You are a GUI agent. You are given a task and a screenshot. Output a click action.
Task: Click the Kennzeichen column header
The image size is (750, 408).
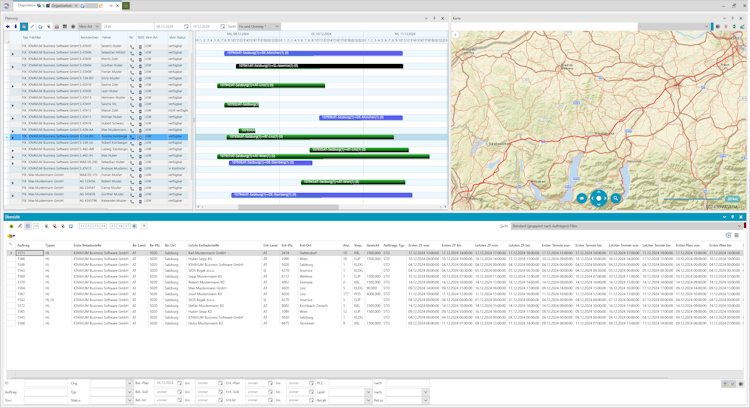click(89, 37)
